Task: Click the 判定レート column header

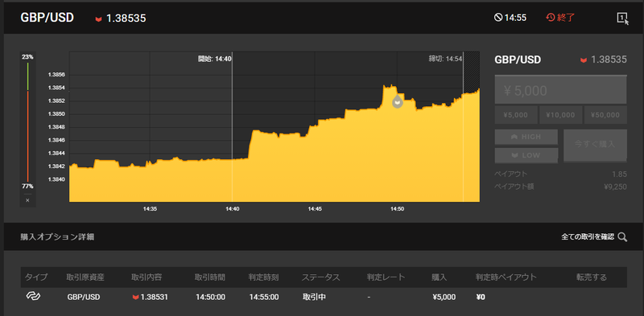Action: (386, 277)
